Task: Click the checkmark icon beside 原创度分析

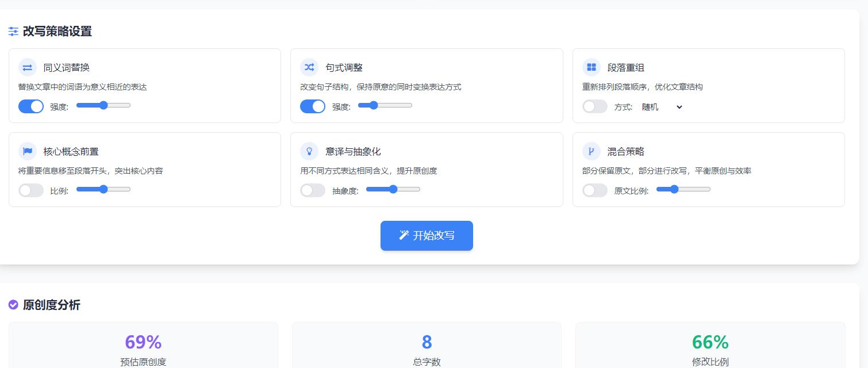Action: pos(13,305)
